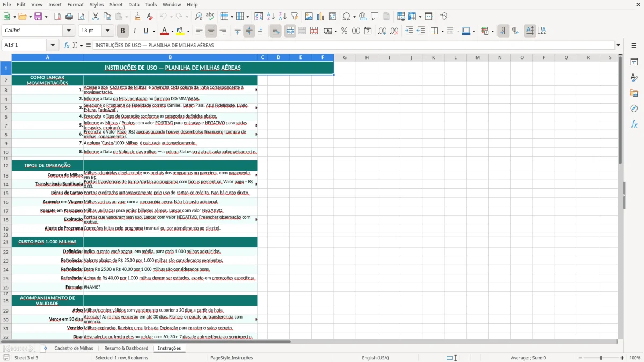Apply yellow background color swatch
This screenshot has height=362, width=644.
point(180,31)
